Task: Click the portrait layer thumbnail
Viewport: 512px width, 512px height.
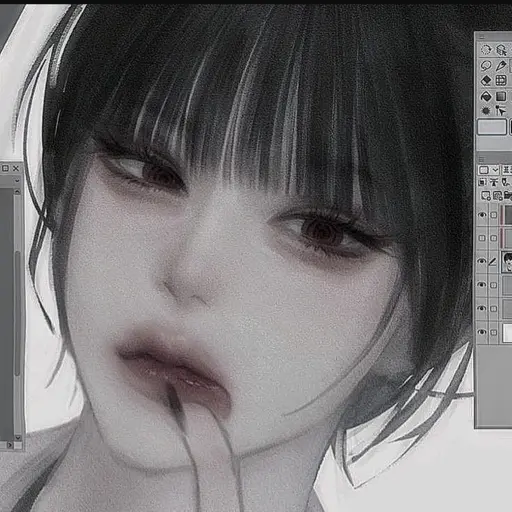Action: coord(507,262)
